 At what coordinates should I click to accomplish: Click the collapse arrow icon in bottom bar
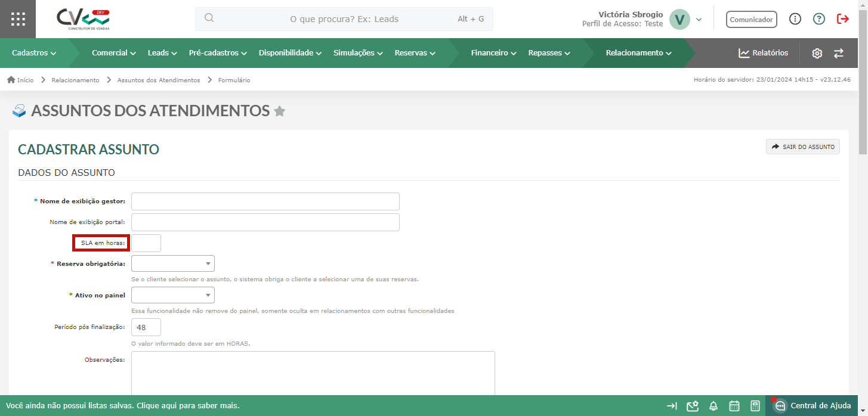[x=672, y=406]
